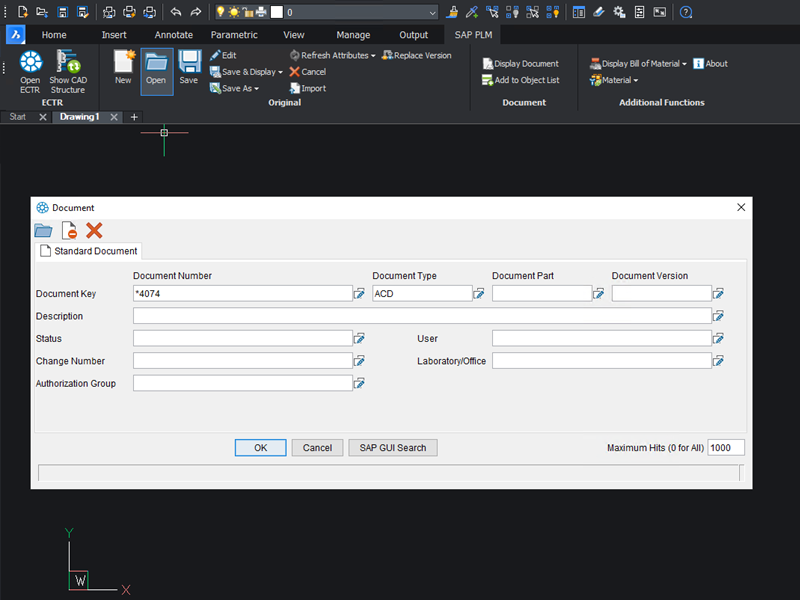800x600 pixels.
Task: Open value help beside Document Number field
Action: 359,294
